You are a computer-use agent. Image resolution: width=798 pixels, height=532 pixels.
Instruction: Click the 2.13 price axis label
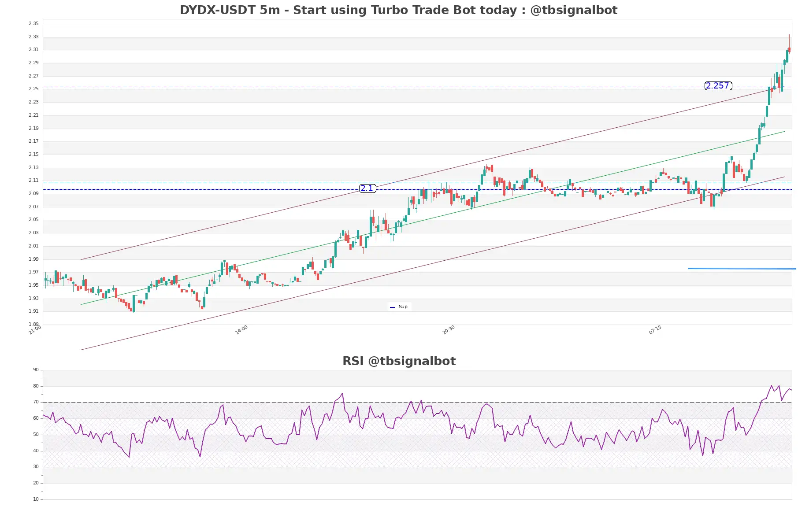[x=33, y=167]
